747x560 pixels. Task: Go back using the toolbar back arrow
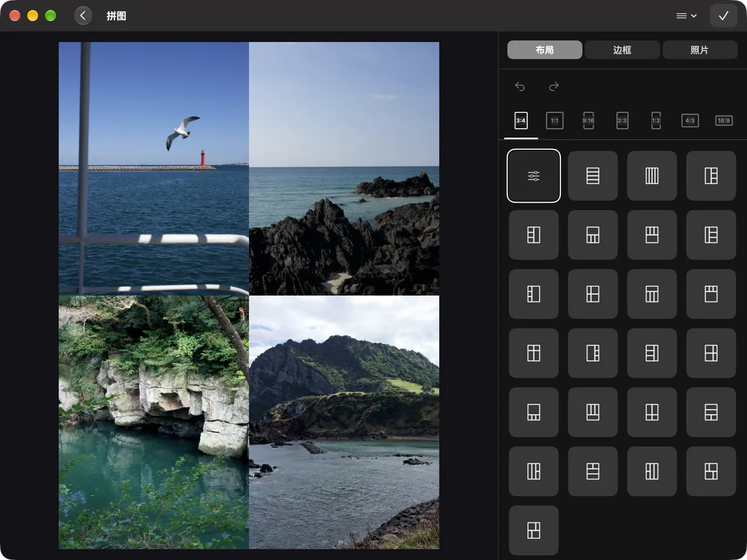(x=83, y=16)
